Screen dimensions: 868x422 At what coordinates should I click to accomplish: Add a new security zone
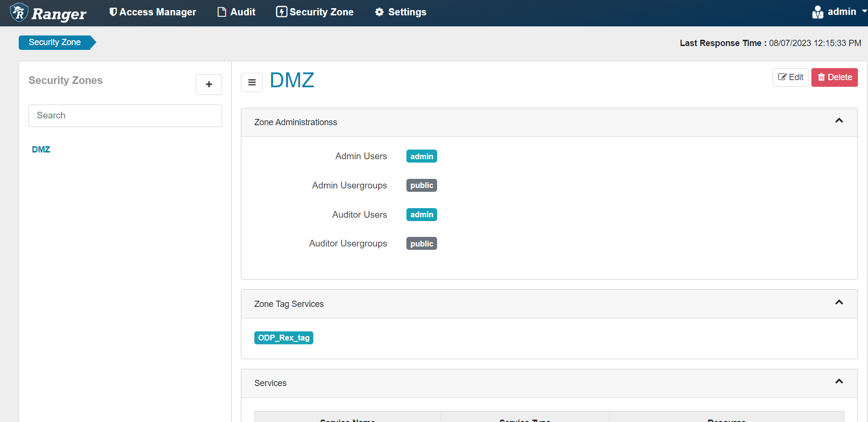[209, 84]
